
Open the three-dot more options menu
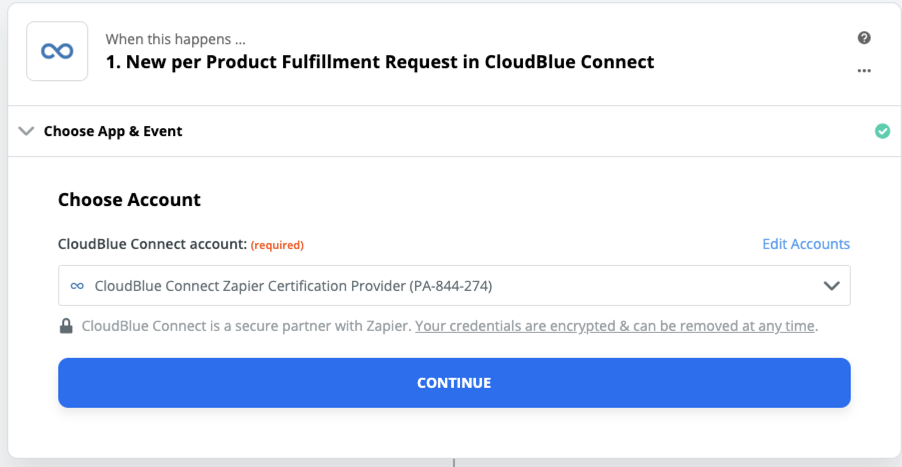864,71
